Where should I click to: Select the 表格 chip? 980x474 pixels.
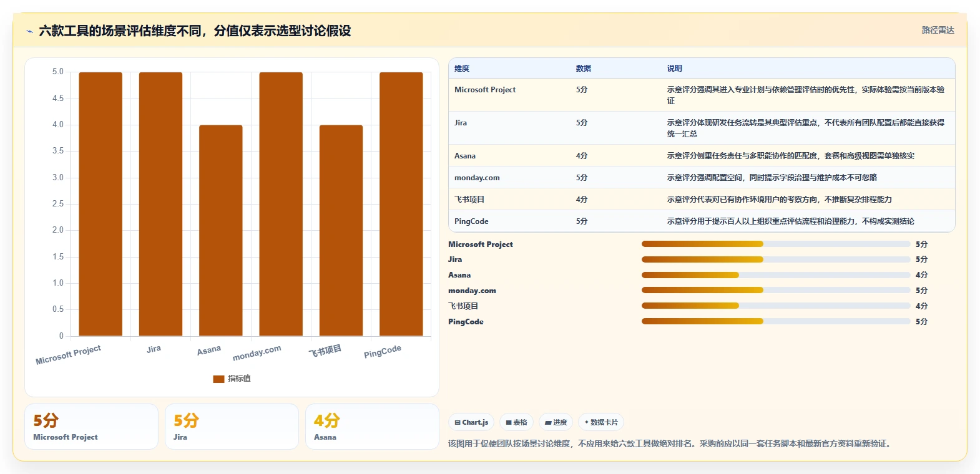tap(517, 422)
